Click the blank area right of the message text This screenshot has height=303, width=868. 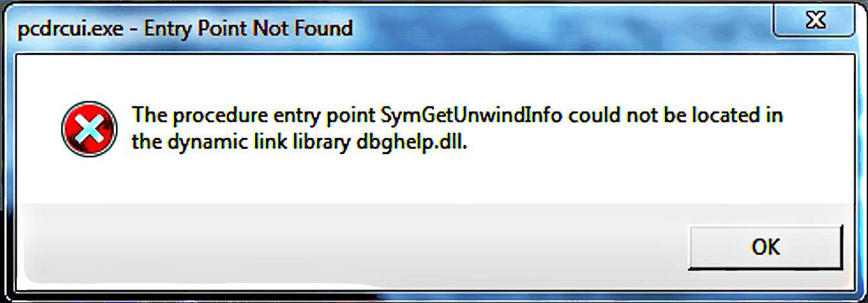[x=818, y=129]
